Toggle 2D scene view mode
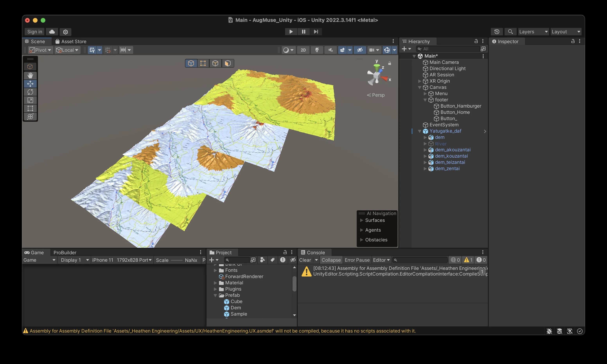This screenshot has width=607, height=364. click(x=303, y=50)
